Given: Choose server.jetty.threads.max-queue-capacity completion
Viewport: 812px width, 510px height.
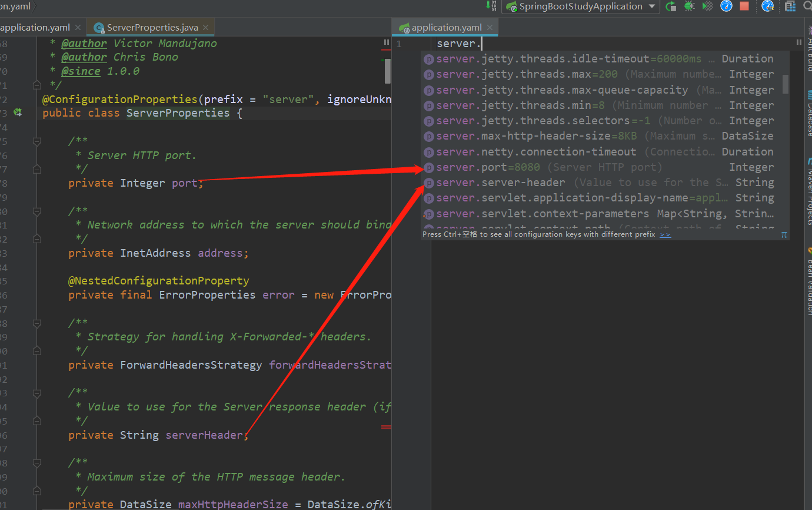Looking at the screenshot, I should (601, 90).
